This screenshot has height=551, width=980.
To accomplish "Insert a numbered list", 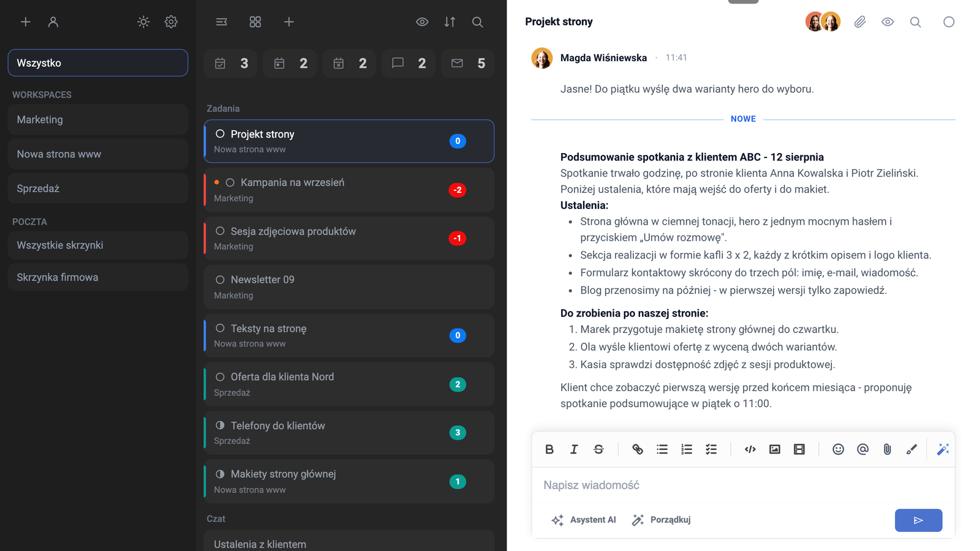I will pyautogui.click(x=687, y=449).
